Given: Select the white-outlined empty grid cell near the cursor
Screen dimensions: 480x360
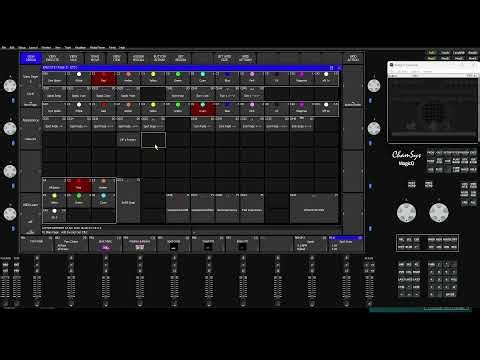Looking at the screenshot, I should [x=153, y=140].
